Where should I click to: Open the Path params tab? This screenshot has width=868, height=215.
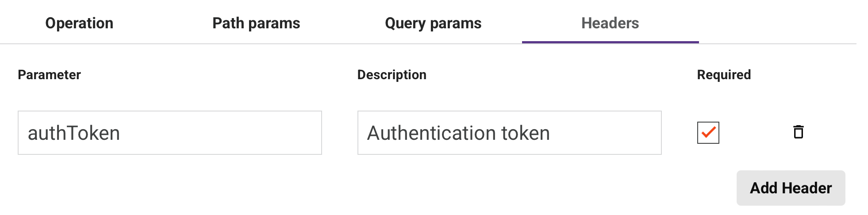pyautogui.click(x=256, y=23)
